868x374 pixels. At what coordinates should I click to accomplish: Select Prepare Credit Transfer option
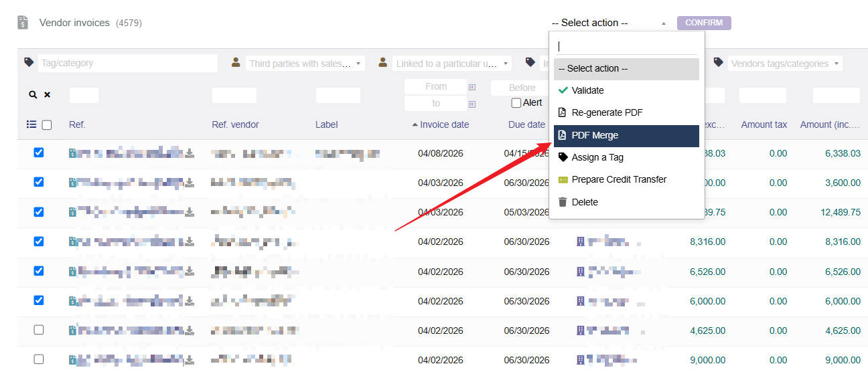click(619, 179)
